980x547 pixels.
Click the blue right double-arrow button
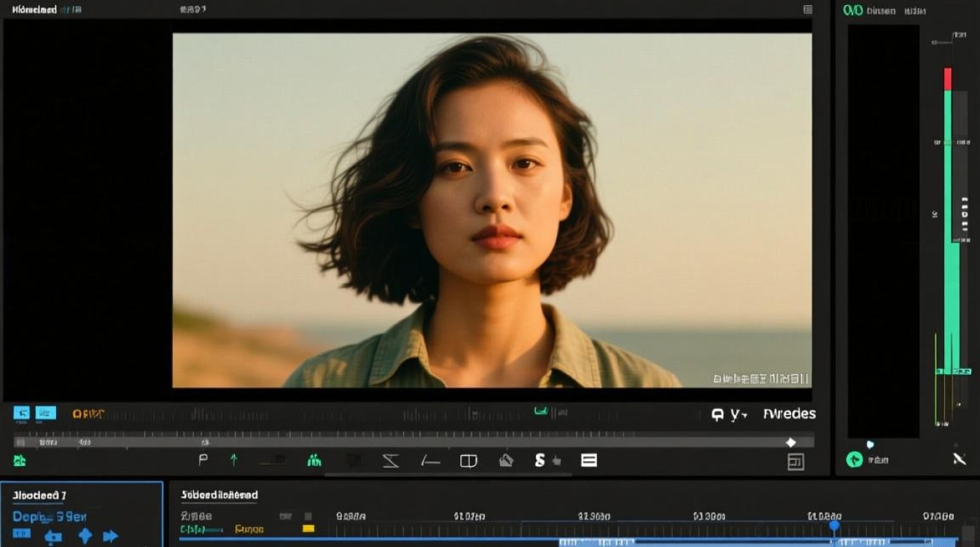(x=110, y=537)
